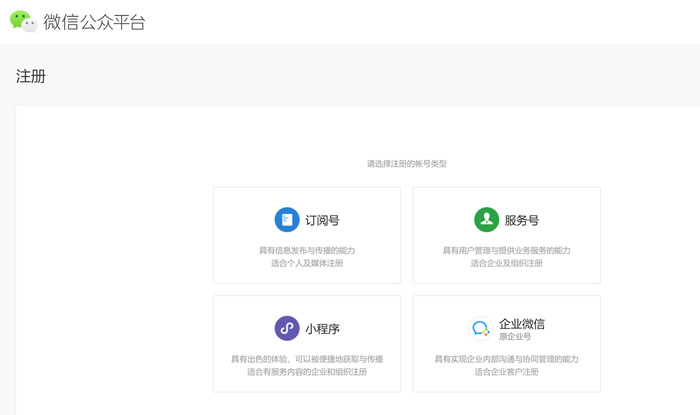Click 具有信息发布与传播的能力 description

(x=307, y=250)
